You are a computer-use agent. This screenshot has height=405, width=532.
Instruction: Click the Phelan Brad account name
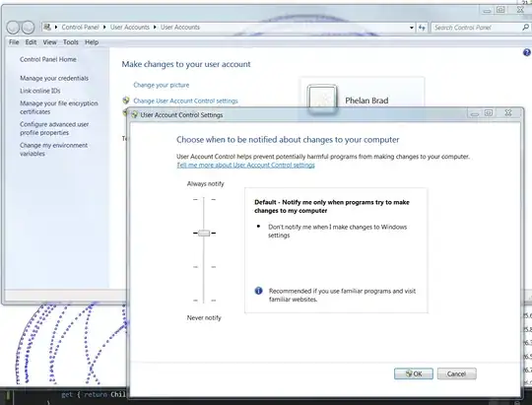(366, 101)
